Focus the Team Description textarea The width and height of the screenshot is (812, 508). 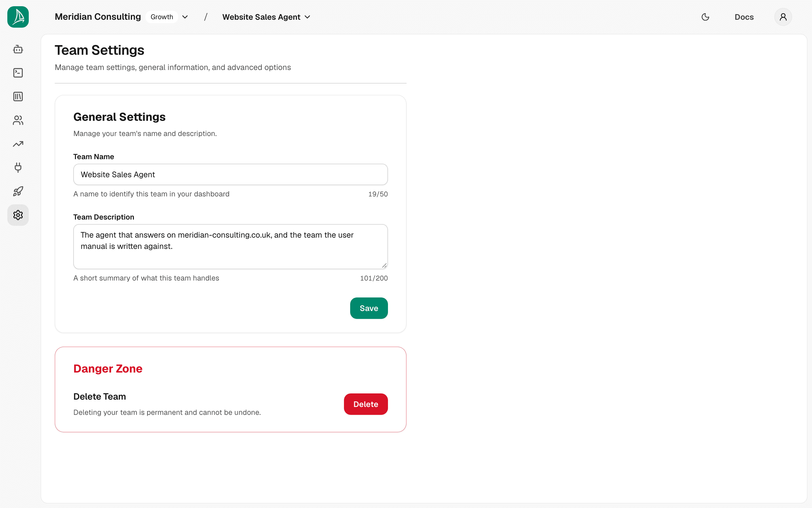click(231, 247)
